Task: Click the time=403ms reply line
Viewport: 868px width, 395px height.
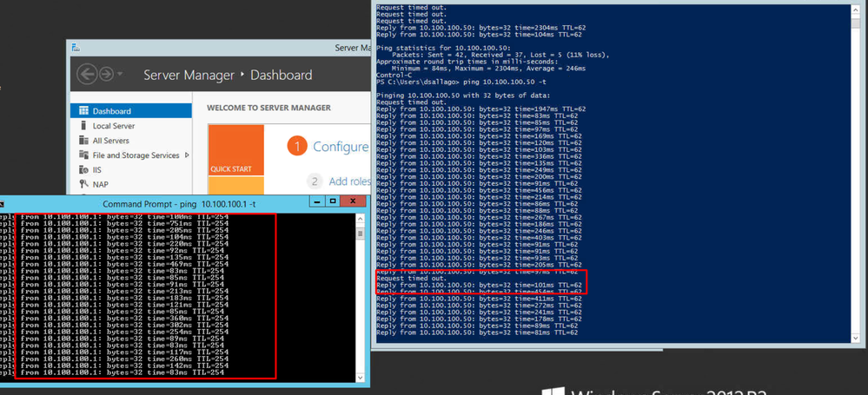Action: coord(479,238)
